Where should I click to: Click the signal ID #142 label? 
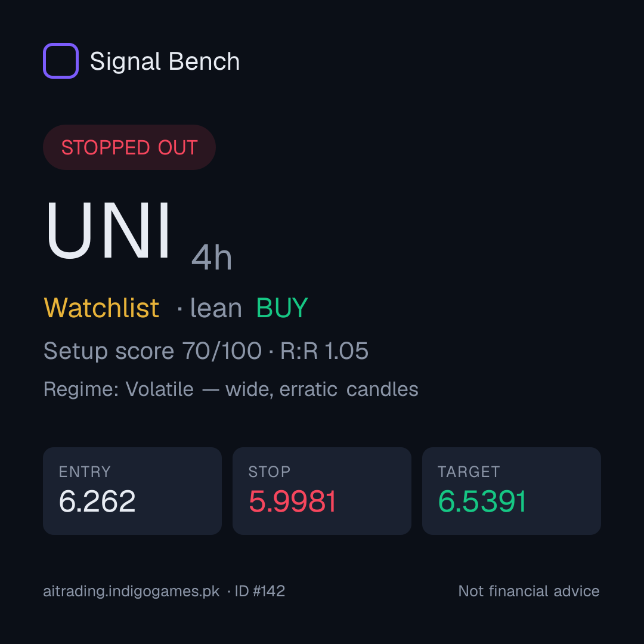(x=259, y=591)
